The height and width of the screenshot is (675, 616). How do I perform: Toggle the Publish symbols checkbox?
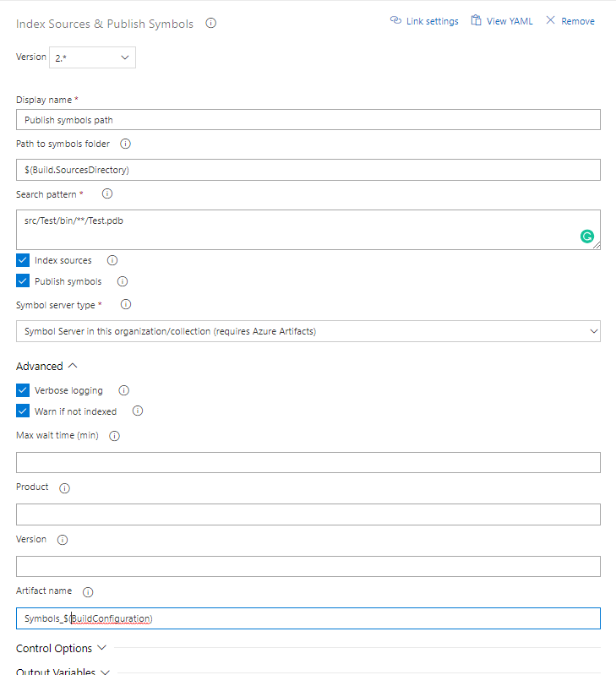point(23,281)
